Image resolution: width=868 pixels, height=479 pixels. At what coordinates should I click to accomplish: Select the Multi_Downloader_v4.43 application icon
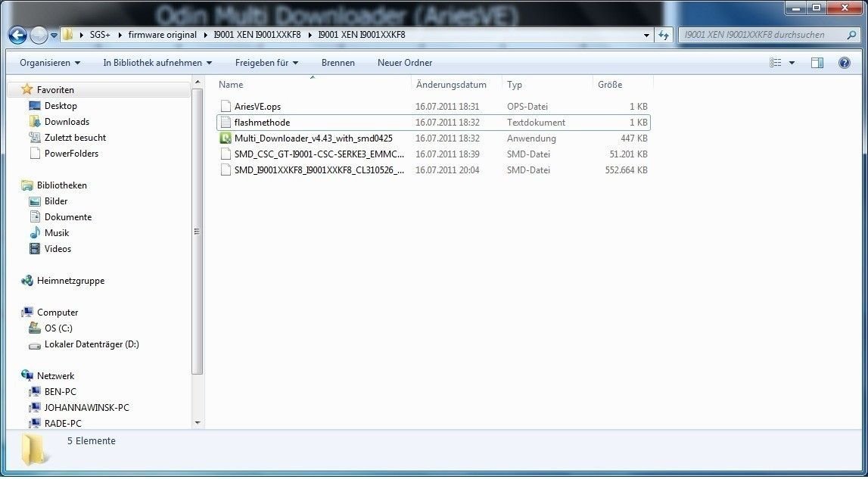tap(226, 138)
